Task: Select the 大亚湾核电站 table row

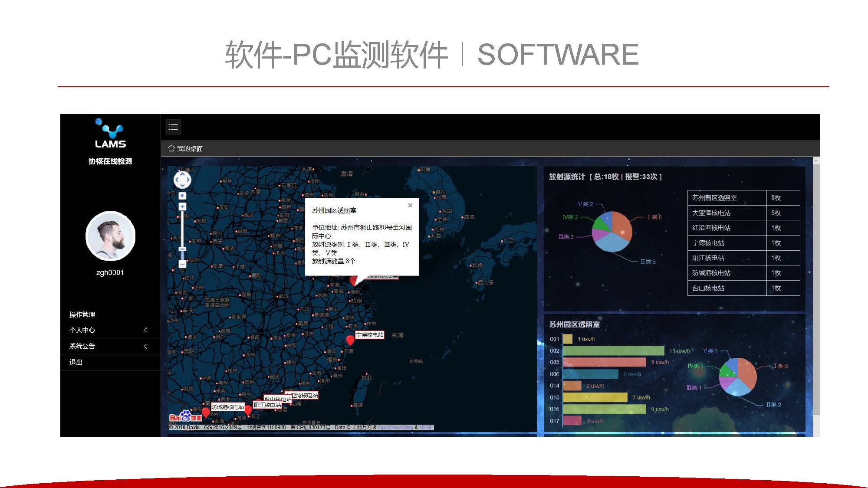Action: pos(743,213)
